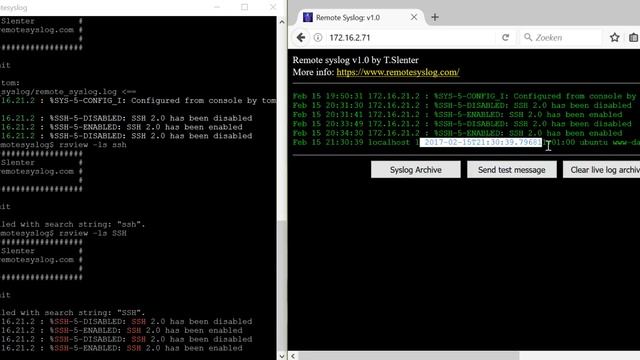Viewport: 640px width, 360px height.
Task: Click terminal scrollbar down arrow
Action: tap(282, 356)
